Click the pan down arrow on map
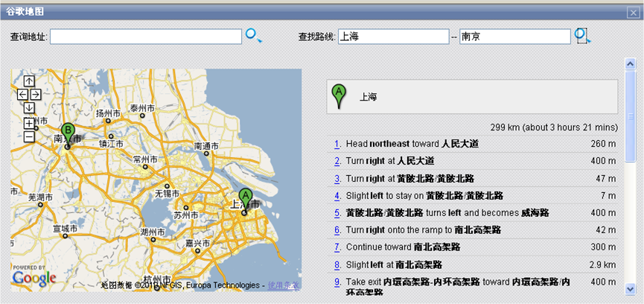 (x=28, y=108)
